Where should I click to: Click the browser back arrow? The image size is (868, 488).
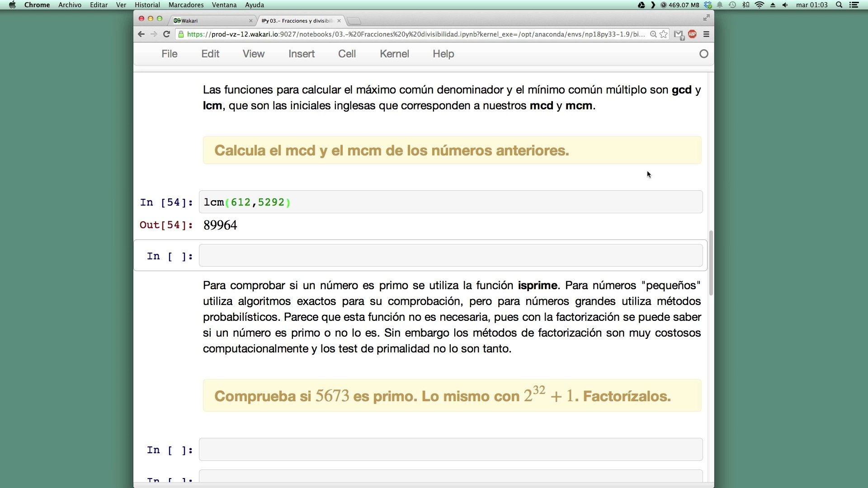point(141,34)
